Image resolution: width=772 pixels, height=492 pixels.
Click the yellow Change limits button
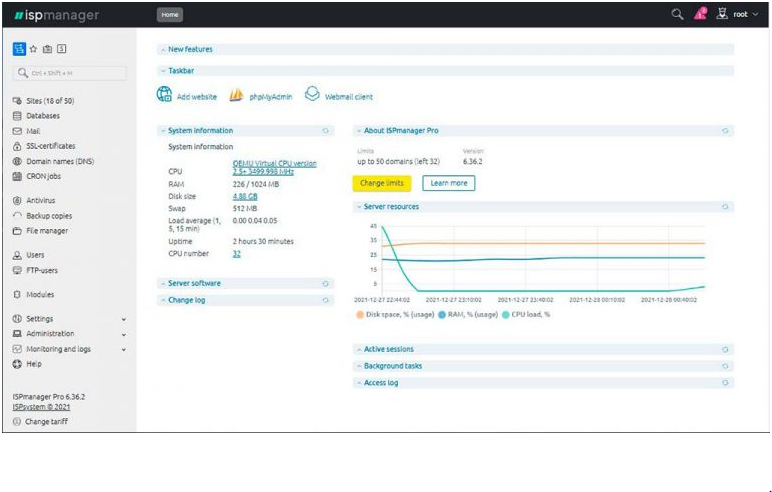382,183
